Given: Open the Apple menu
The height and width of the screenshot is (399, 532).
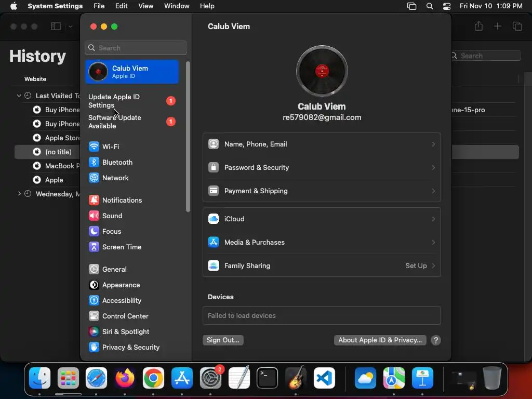Looking at the screenshot, I should 14,6.
